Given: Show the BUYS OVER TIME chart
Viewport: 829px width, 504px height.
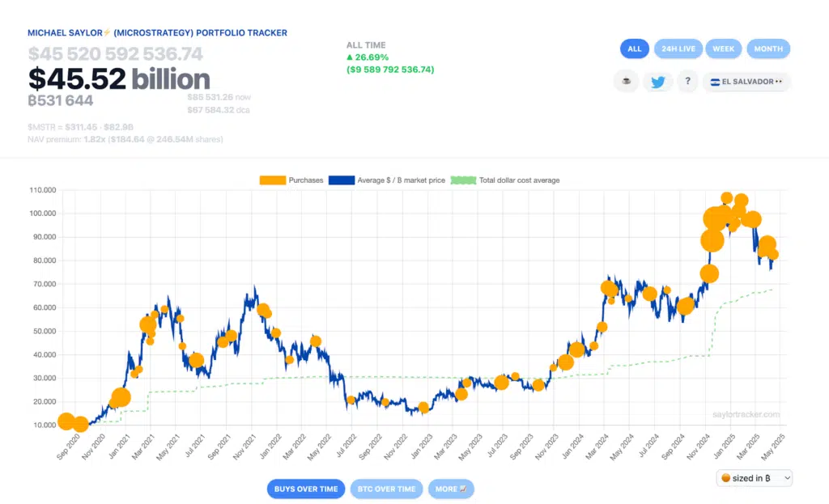Looking at the screenshot, I should click(x=306, y=489).
